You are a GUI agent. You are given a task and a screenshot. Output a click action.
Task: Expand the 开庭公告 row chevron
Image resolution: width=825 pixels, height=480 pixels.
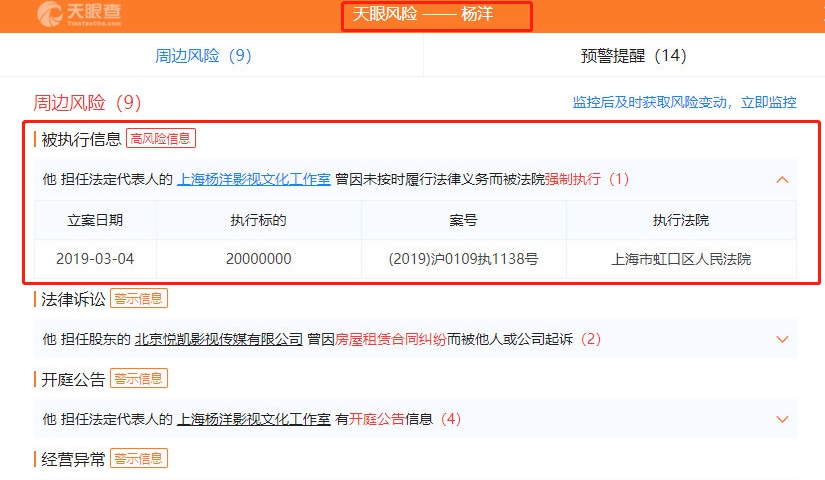[x=782, y=419]
